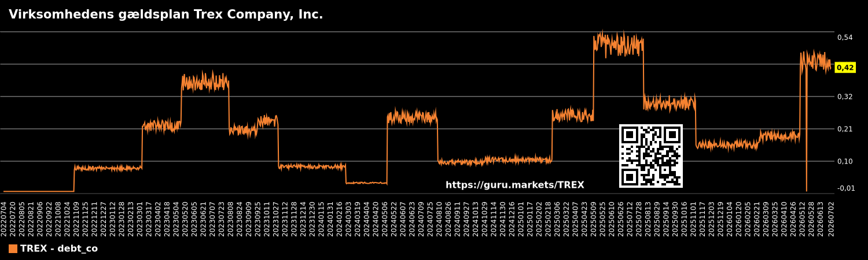Select the 20250218 date label

[549, 218]
